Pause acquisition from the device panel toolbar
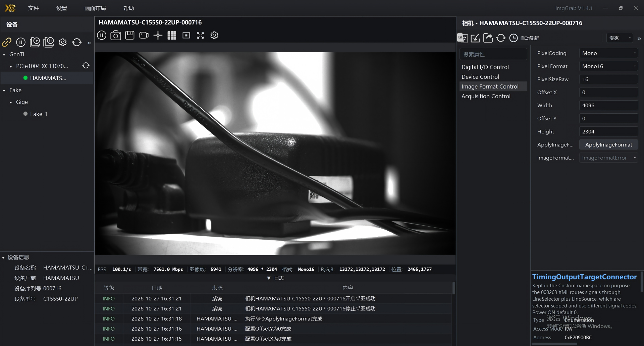The width and height of the screenshot is (644, 346). pos(21,42)
